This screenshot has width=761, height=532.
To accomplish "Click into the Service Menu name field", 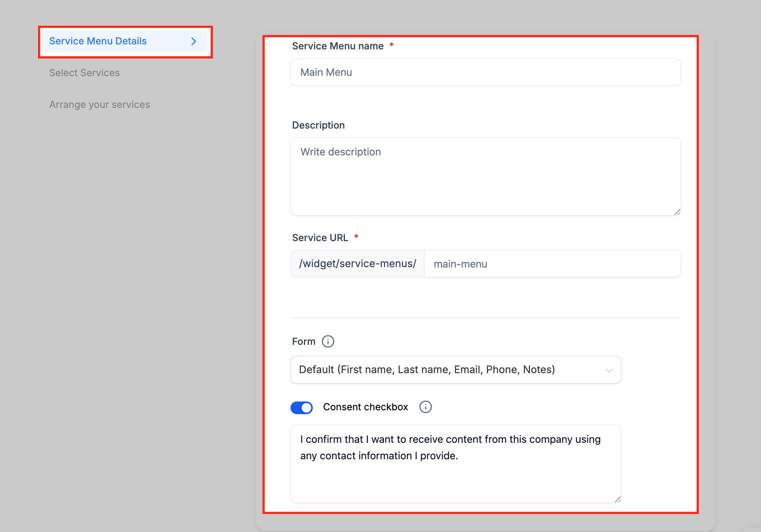I will click(x=485, y=72).
